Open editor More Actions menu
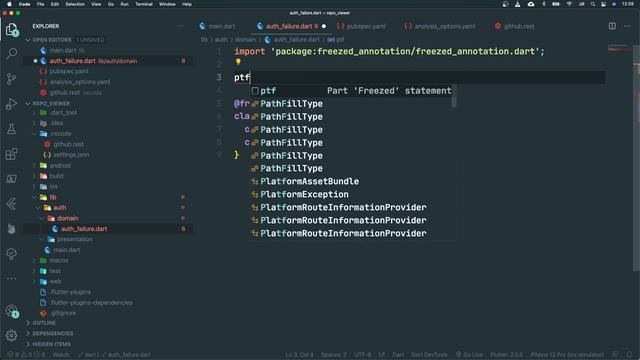This screenshot has width=640, height=360. click(x=627, y=26)
